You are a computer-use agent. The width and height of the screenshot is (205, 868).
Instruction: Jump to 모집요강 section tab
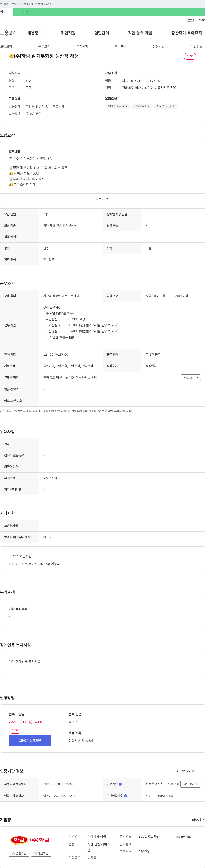(6, 46)
